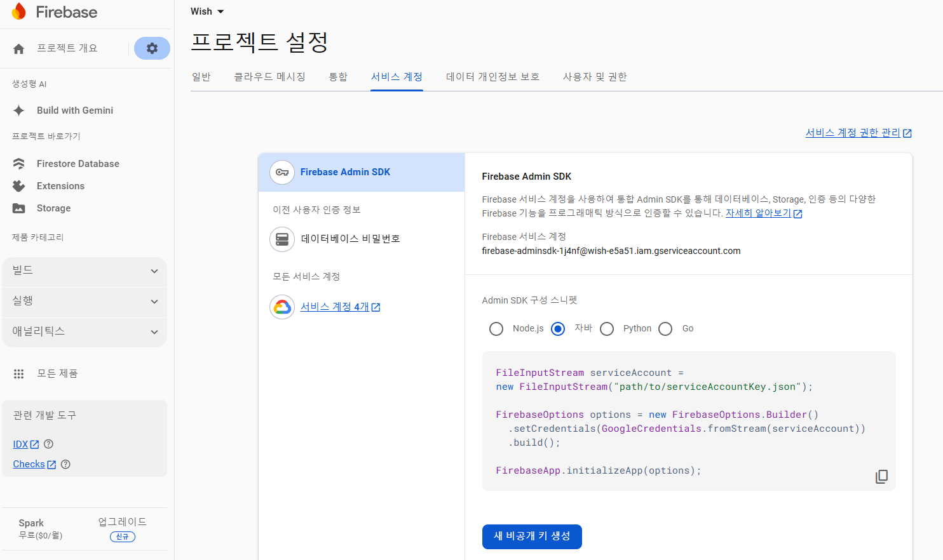Expand the 빌드 category
This screenshot has height=560, width=943.
[x=85, y=271]
